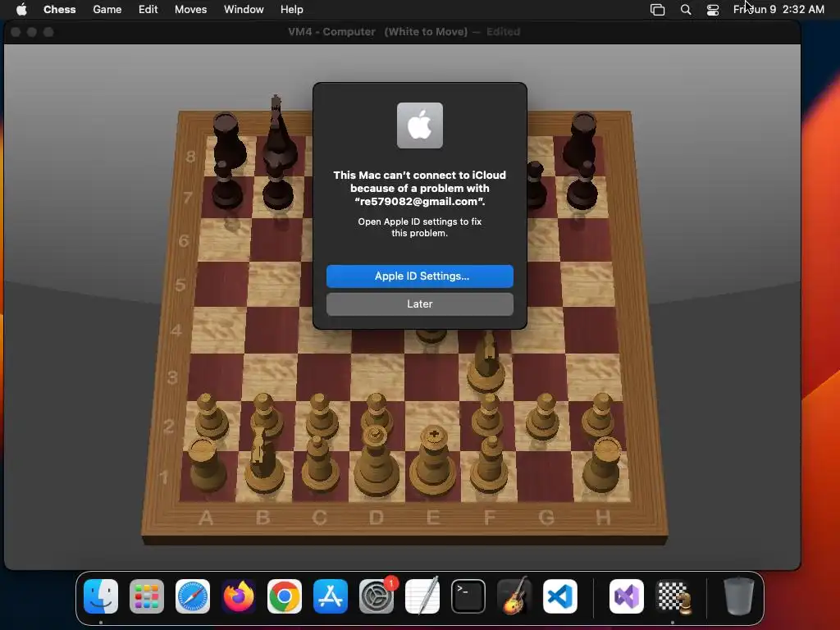Click the Apple ID Settings... button

click(x=419, y=276)
